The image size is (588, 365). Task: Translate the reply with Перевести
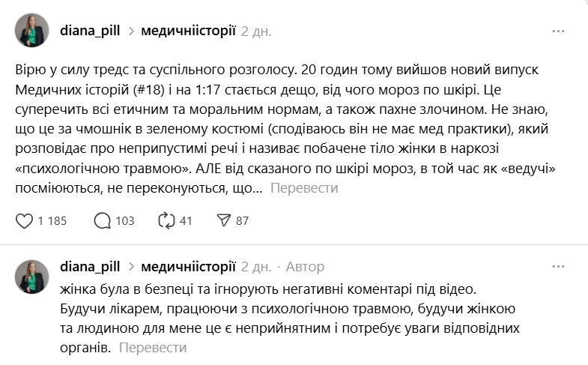(153, 348)
